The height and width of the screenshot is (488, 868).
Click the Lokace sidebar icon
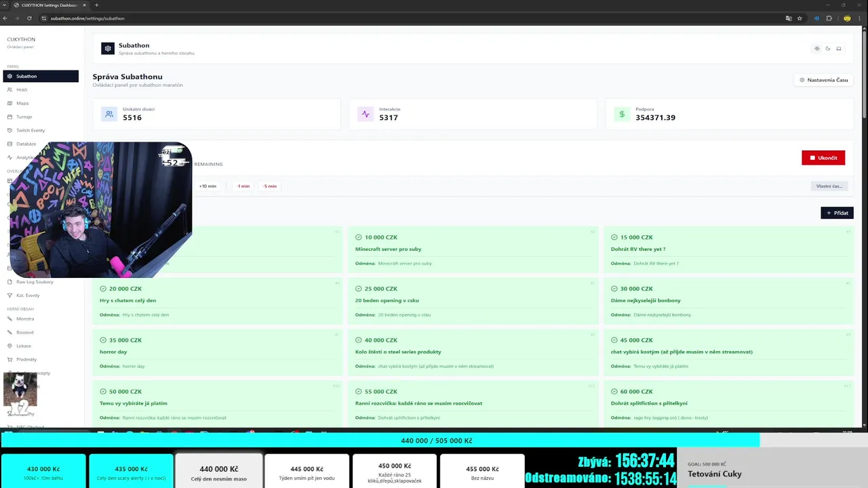[x=9, y=346]
